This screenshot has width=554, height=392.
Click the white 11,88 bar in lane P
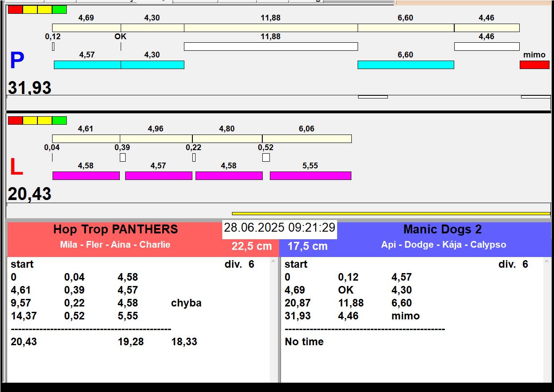(x=271, y=46)
